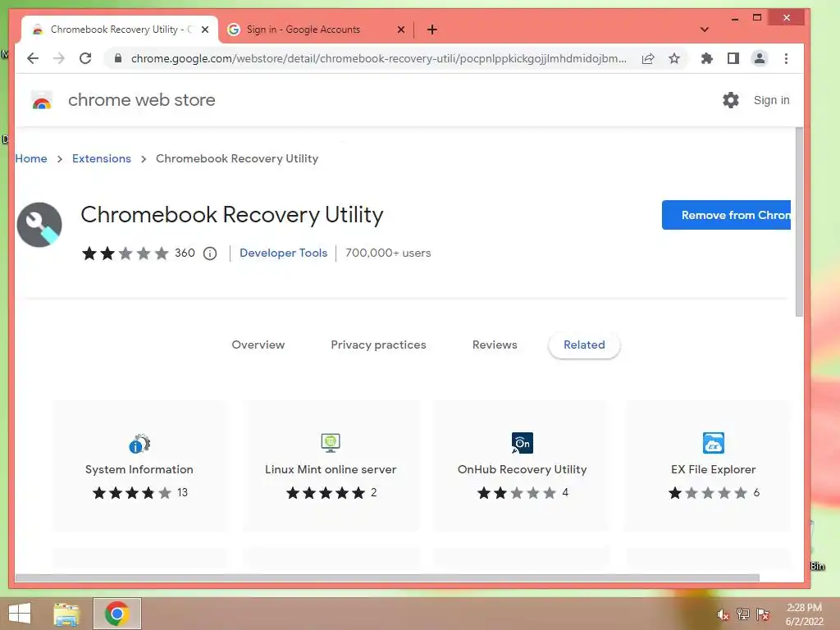840x630 pixels.
Task: Click the Sign in link
Action: point(771,100)
